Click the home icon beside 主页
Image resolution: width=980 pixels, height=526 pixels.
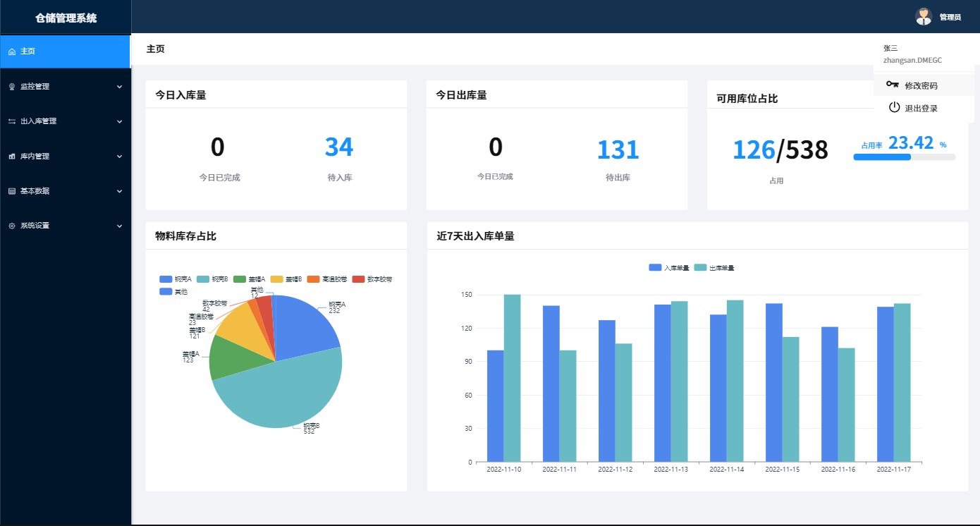[x=12, y=51]
